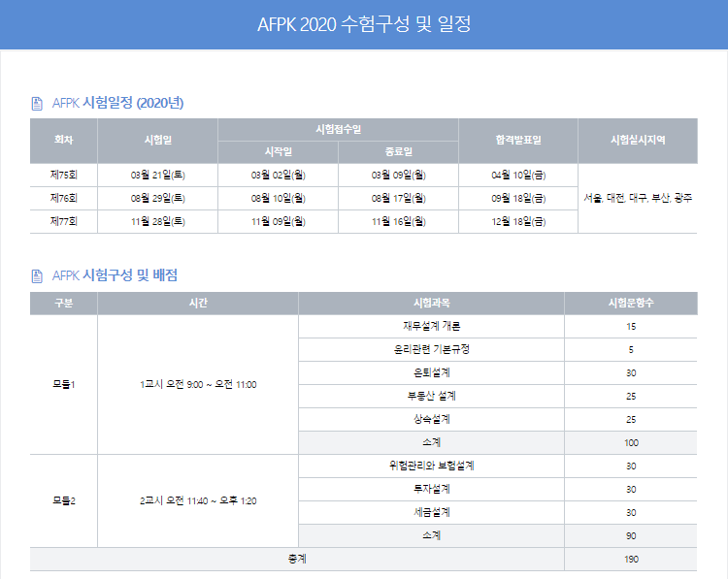
Task: Click the 시험문항수 column header
Action: pyautogui.click(x=631, y=303)
